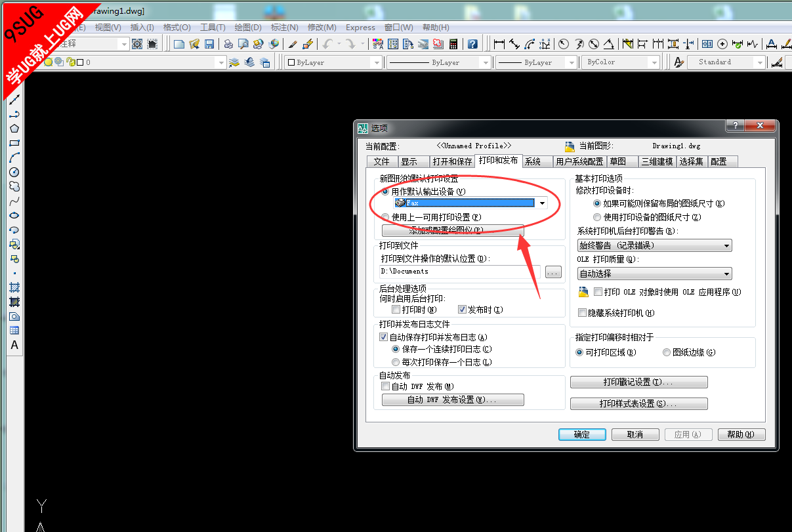Click the Workspace Settings gear icon
The width and height of the screenshot is (792, 532).
tap(137, 44)
